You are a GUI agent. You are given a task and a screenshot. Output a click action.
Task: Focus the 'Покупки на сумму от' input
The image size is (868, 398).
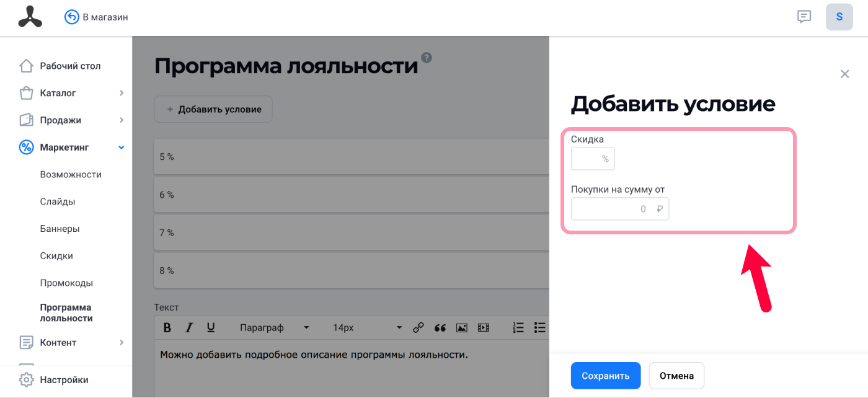click(x=620, y=209)
